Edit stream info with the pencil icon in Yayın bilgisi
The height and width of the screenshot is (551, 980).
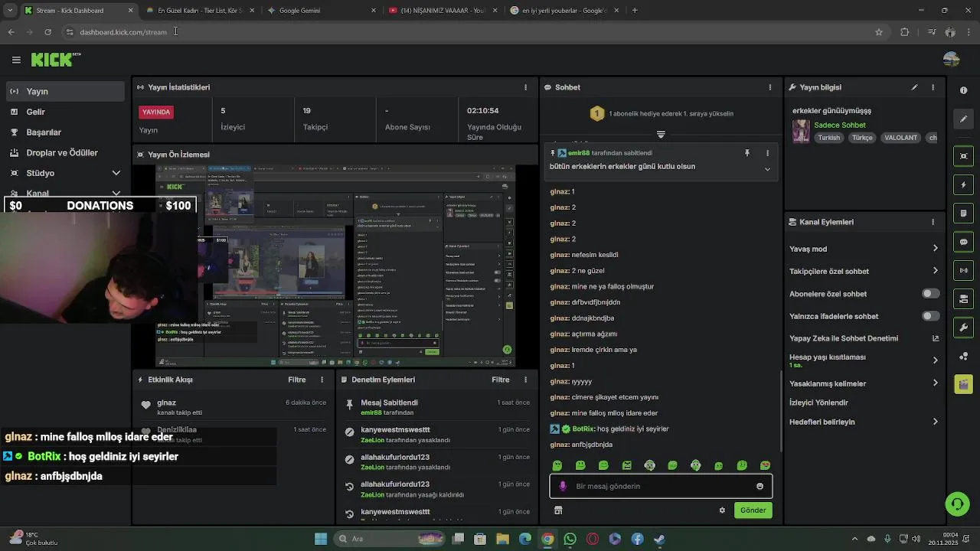914,87
